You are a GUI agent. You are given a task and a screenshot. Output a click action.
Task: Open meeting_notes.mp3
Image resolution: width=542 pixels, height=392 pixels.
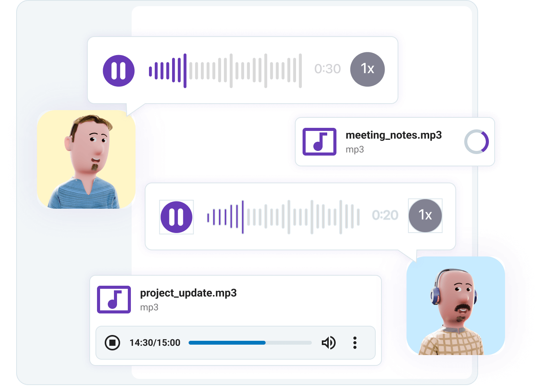pyautogui.click(x=394, y=135)
